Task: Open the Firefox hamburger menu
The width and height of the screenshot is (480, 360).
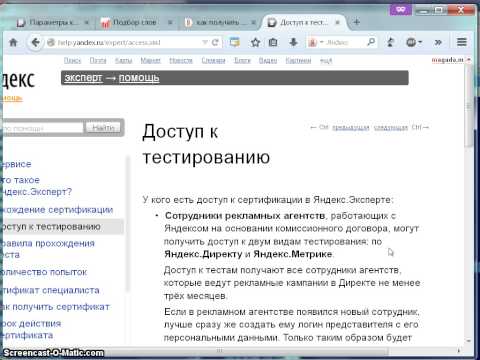Action: click(462, 42)
